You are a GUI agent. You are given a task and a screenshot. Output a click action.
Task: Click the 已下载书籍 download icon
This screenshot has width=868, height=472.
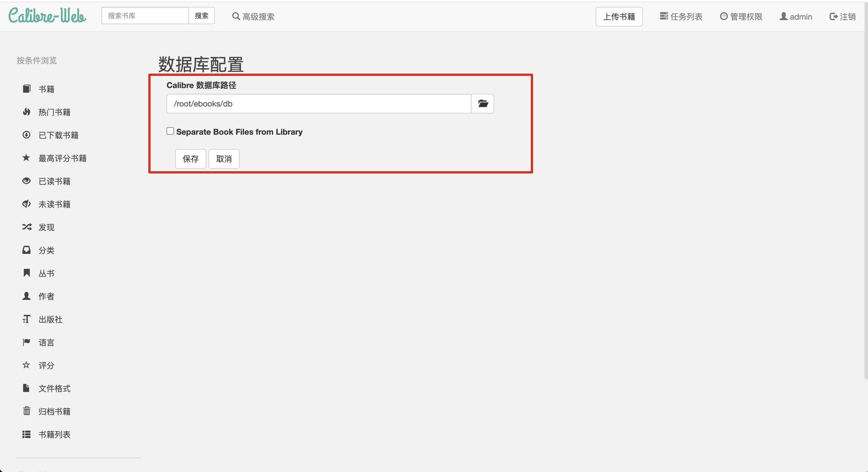pos(26,135)
